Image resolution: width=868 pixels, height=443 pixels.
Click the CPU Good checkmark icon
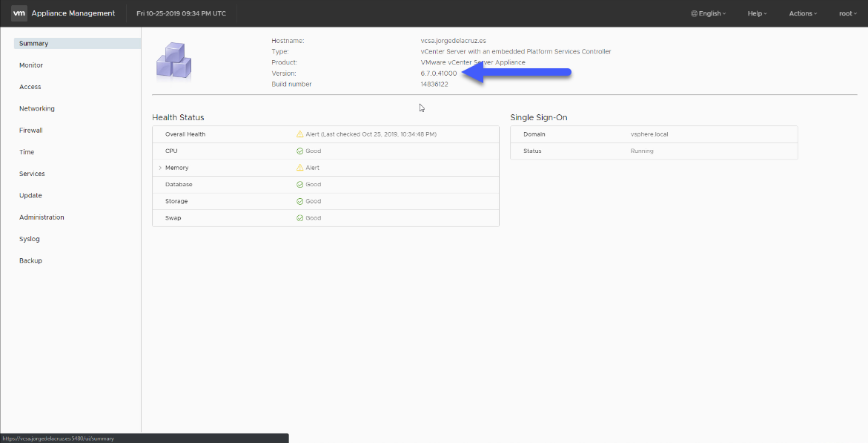click(x=300, y=151)
